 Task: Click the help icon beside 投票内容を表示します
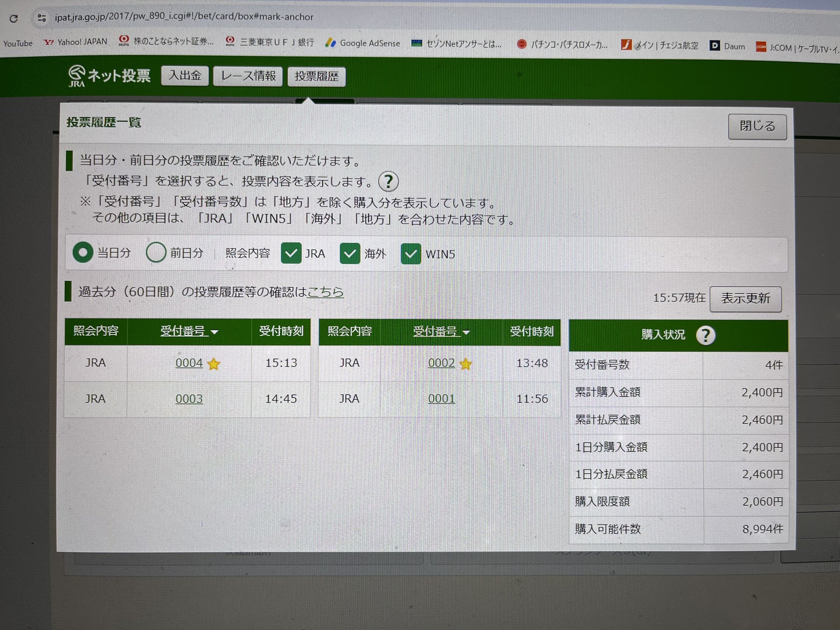tap(388, 181)
